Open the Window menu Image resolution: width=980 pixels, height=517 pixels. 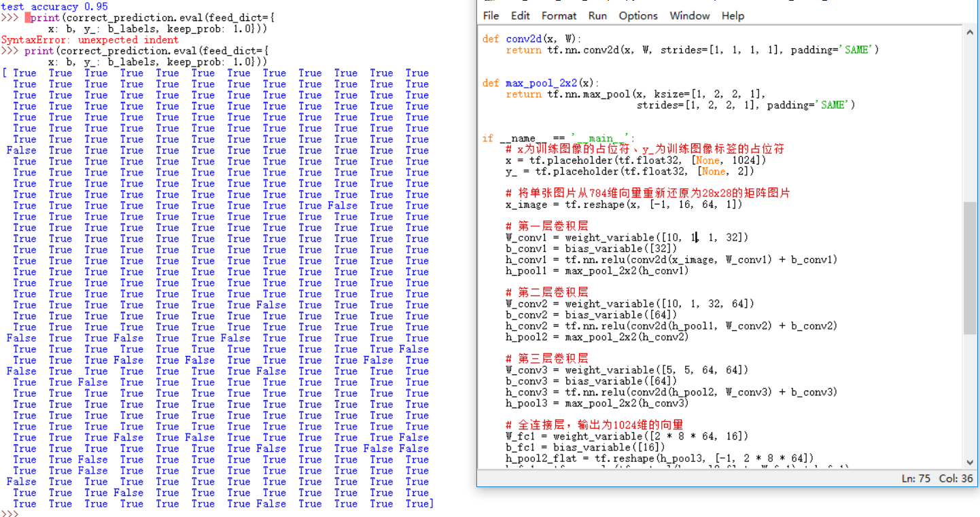690,16
